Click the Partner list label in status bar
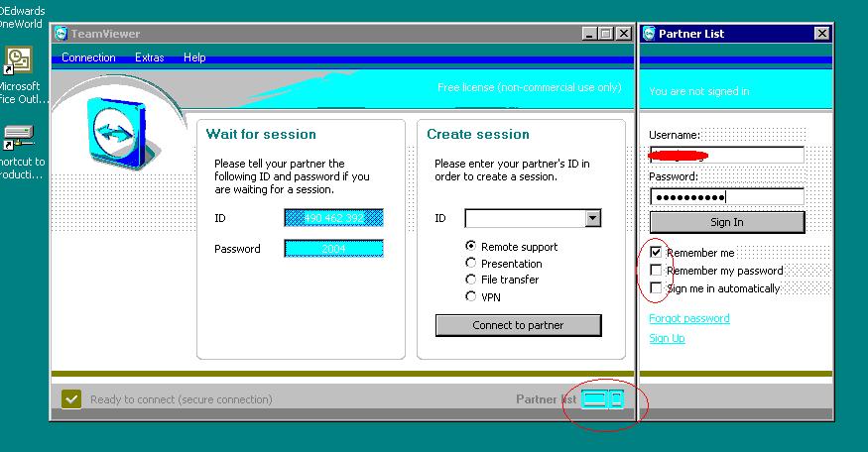The width and height of the screenshot is (868, 452). click(x=547, y=399)
